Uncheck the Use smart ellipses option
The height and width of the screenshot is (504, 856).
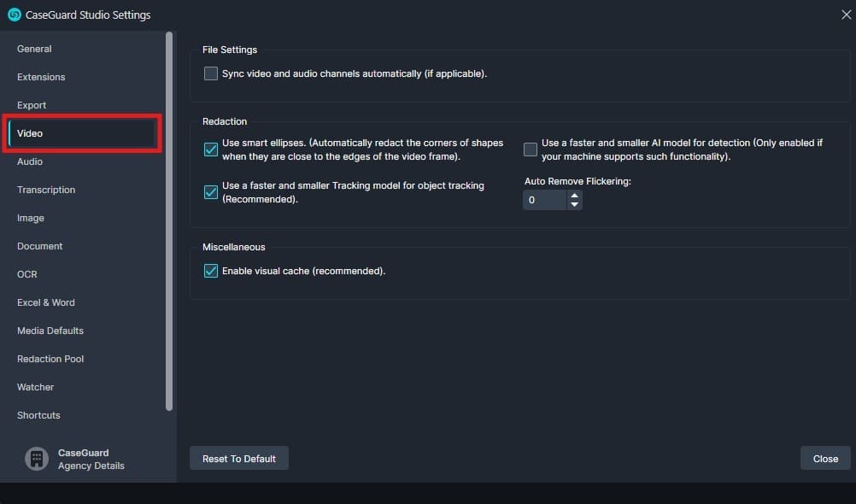pos(211,150)
